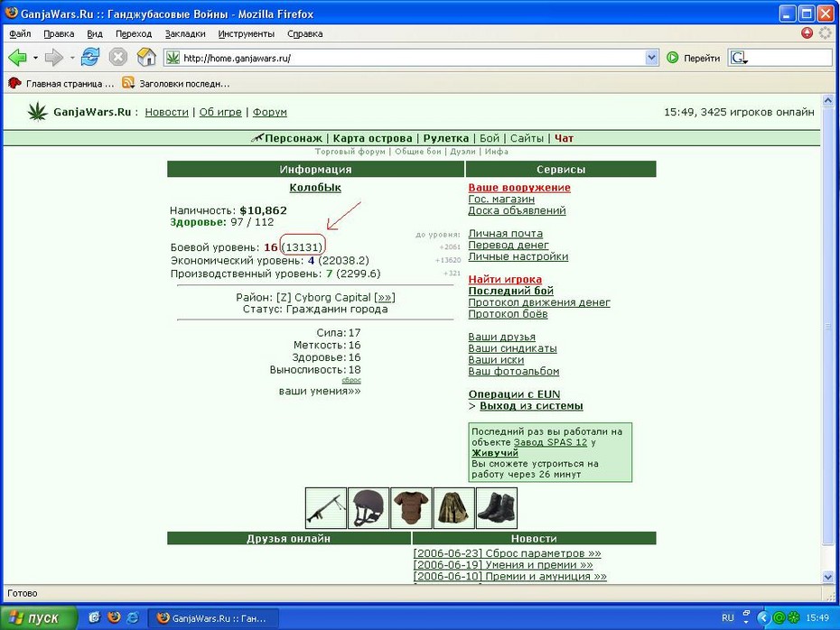Click the red update notification icon
This screenshot has width=840, height=630.
pos(807,32)
